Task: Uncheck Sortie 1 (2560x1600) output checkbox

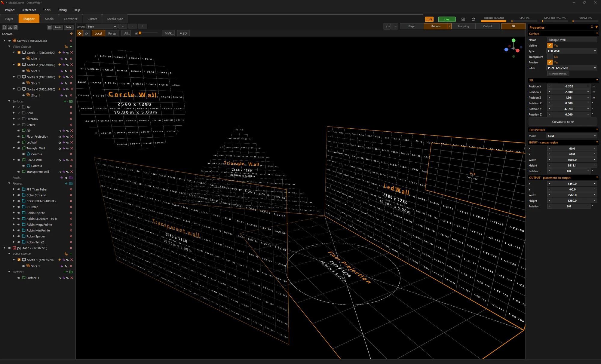Action: tap(19, 53)
